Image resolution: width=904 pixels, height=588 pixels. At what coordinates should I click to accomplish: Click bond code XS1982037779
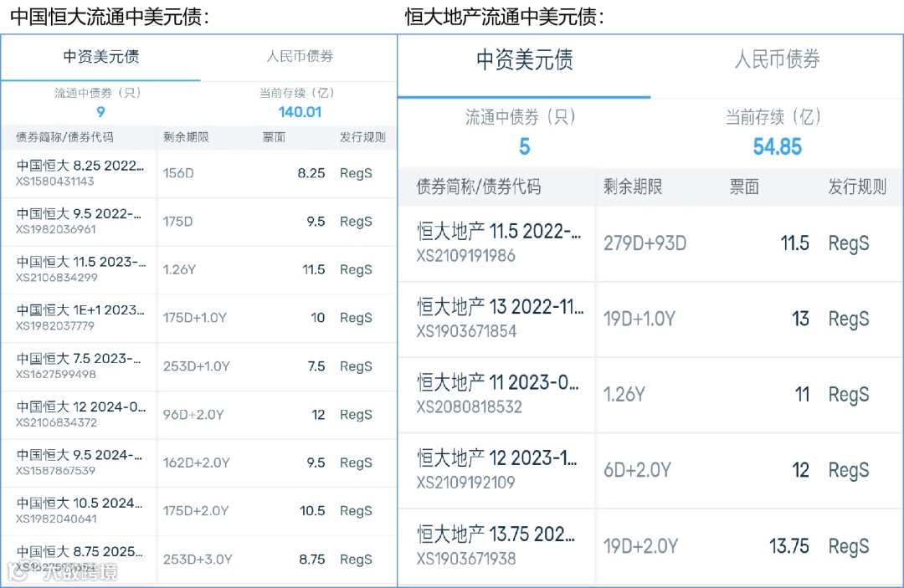(54, 326)
